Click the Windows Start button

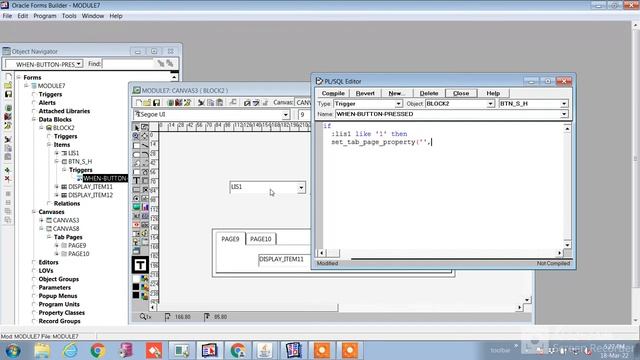point(13,351)
